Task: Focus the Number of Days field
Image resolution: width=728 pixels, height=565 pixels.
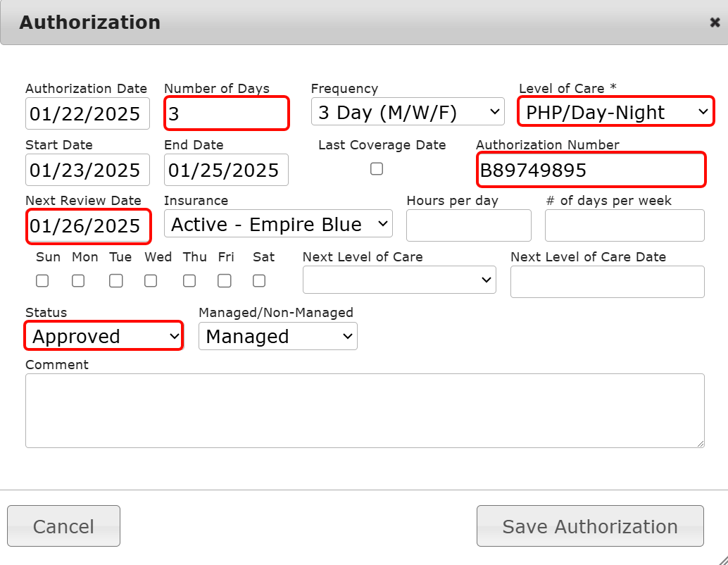Action: [x=226, y=113]
